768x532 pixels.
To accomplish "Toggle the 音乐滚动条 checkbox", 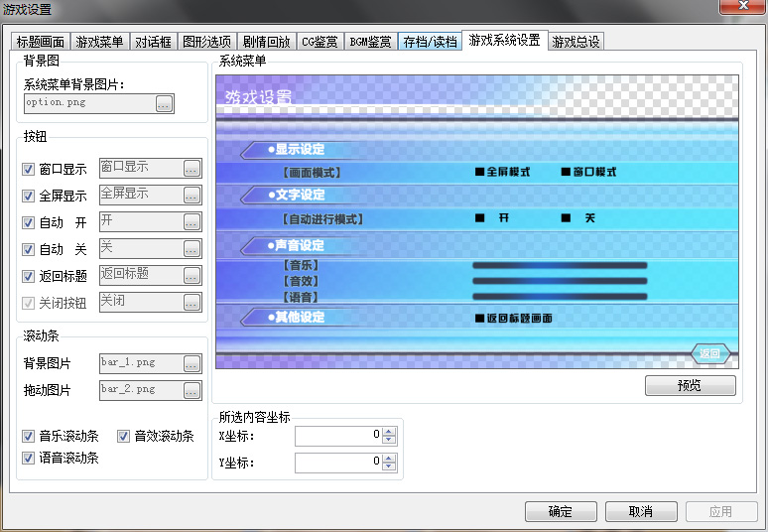I will (29, 436).
